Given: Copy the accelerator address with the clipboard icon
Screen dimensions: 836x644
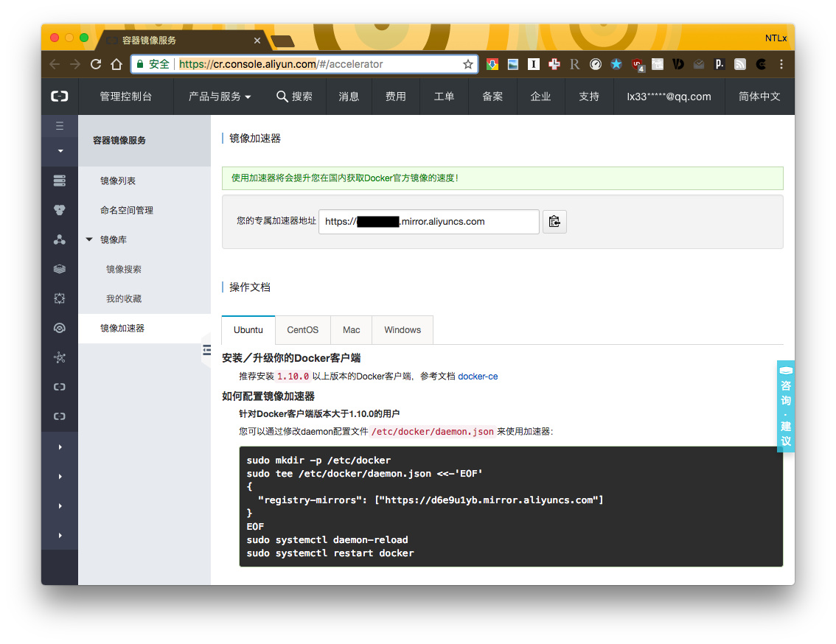Looking at the screenshot, I should 554,221.
